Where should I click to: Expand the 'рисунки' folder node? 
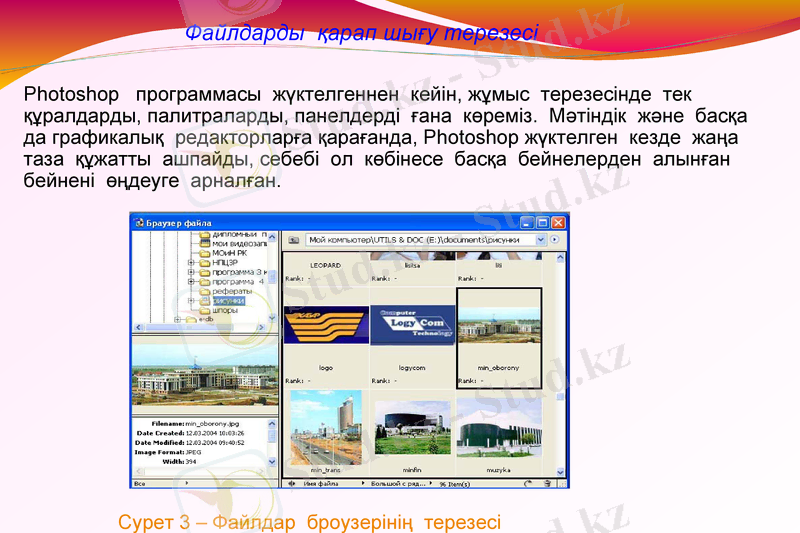(x=191, y=301)
